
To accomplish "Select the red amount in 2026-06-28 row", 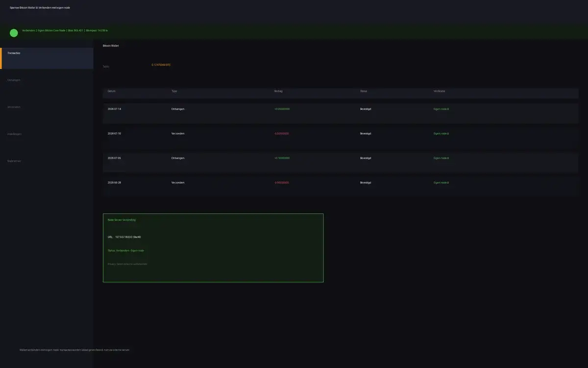I will click(282, 183).
